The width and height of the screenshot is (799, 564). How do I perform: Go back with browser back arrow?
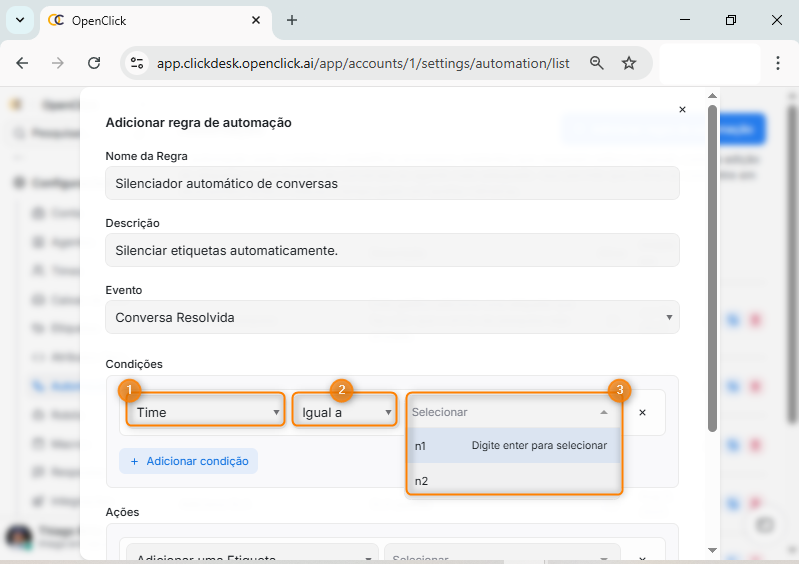pos(22,63)
